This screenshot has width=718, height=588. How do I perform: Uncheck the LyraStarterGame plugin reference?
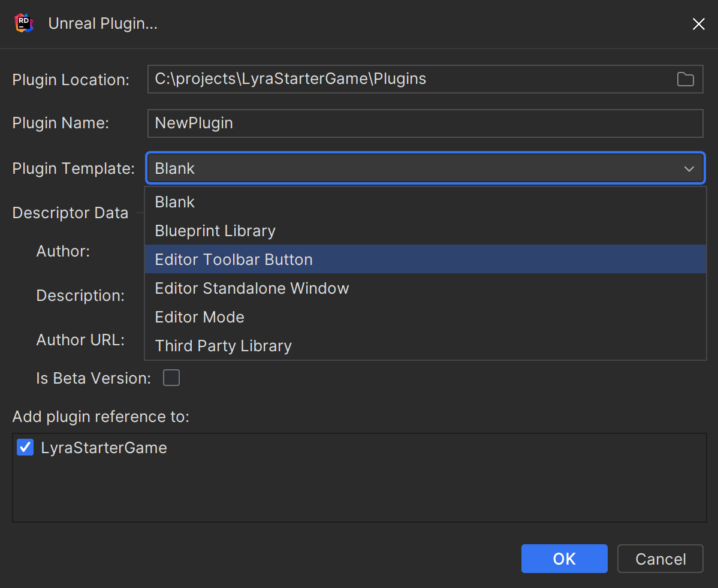(25, 447)
